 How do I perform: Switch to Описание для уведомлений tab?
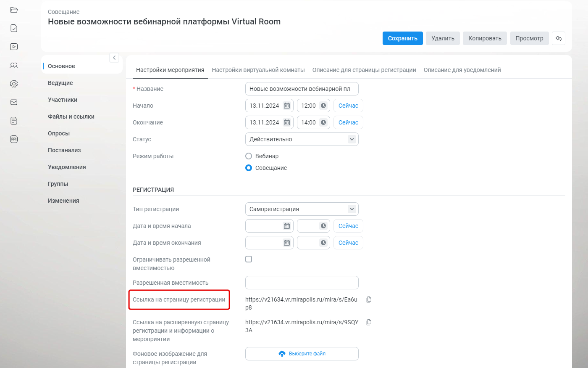coord(462,70)
